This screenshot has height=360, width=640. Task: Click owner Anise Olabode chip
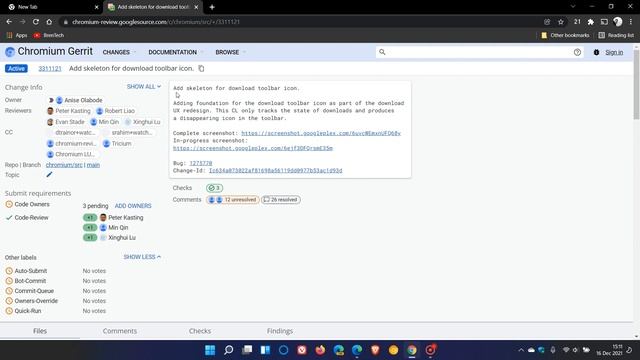(x=79, y=100)
